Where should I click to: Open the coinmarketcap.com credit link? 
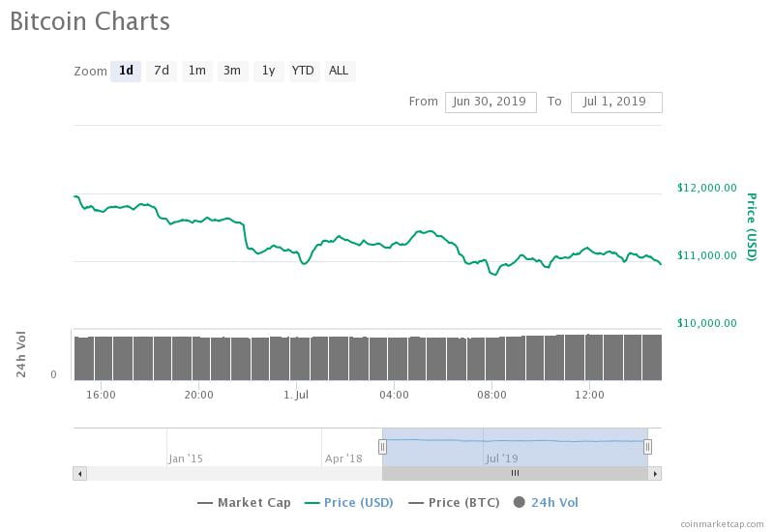(x=721, y=523)
